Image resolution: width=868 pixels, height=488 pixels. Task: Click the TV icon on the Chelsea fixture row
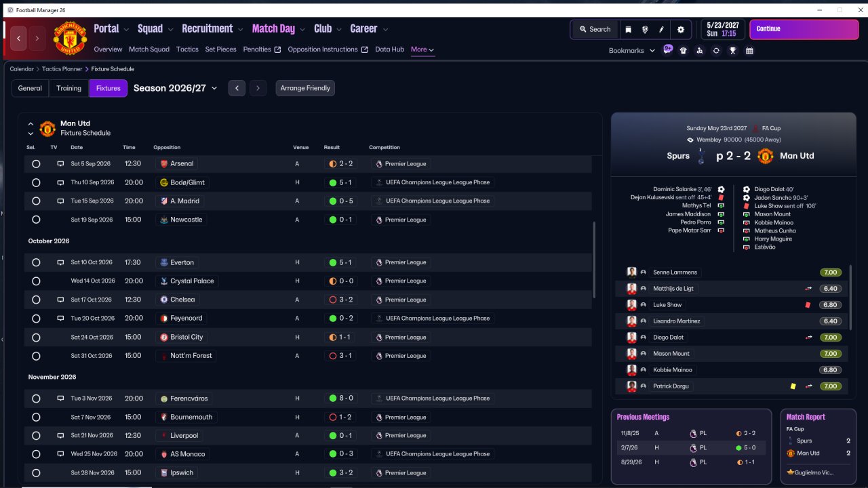(60, 300)
